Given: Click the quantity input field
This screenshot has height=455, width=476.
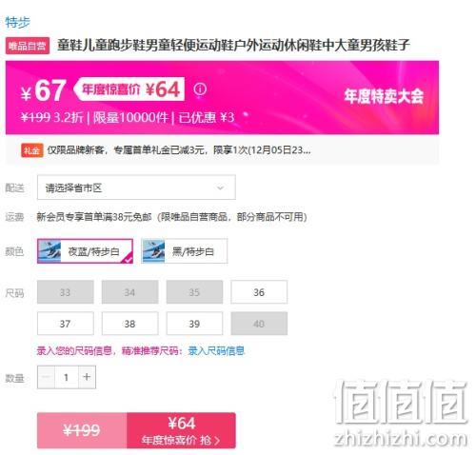Looking at the screenshot, I should coord(67,377).
